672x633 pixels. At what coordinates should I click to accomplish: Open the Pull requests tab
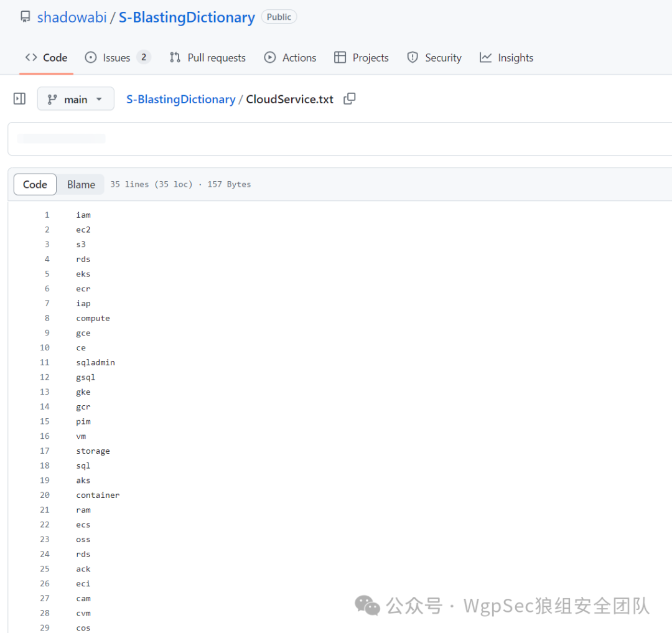point(208,57)
